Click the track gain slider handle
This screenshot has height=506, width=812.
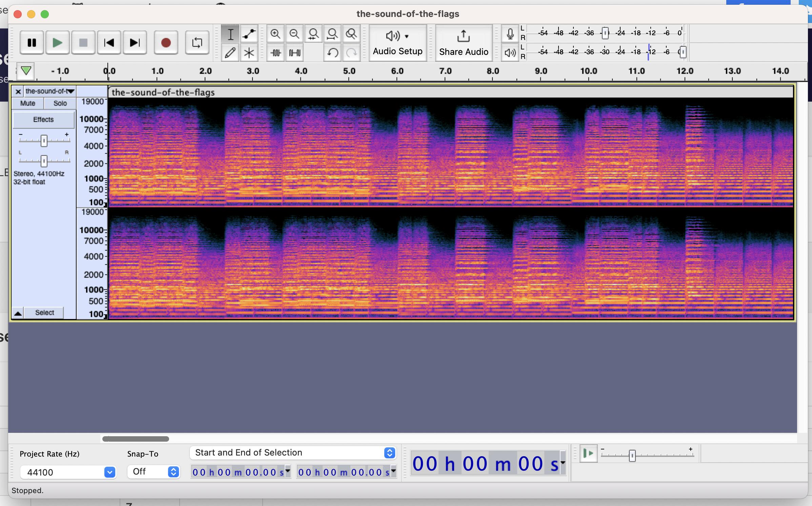pos(44,141)
